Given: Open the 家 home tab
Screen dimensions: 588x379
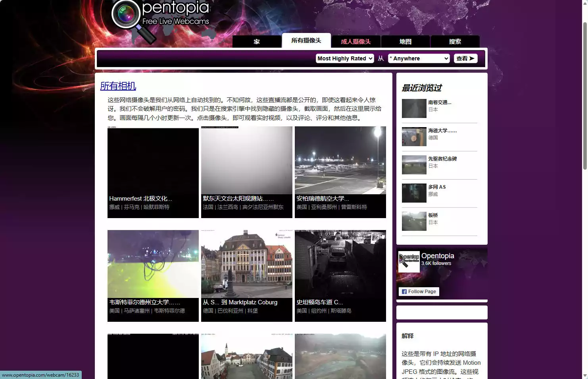Looking at the screenshot, I should 257,42.
